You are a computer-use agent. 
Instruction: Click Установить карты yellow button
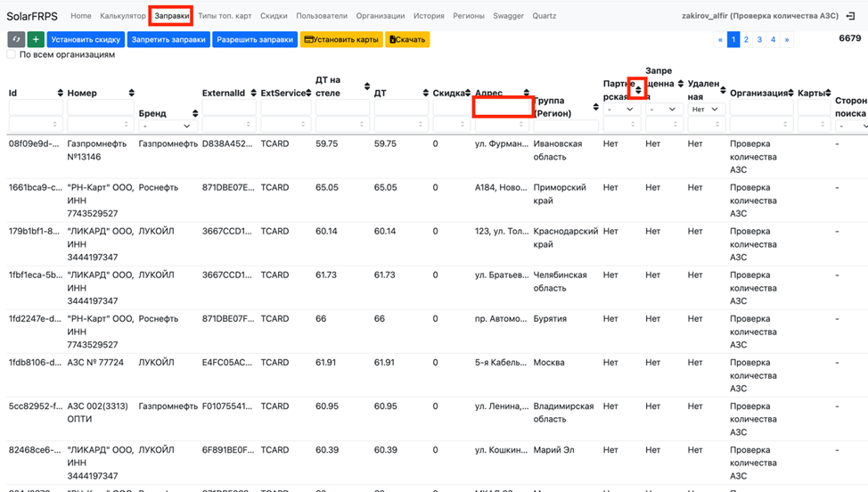(x=341, y=39)
